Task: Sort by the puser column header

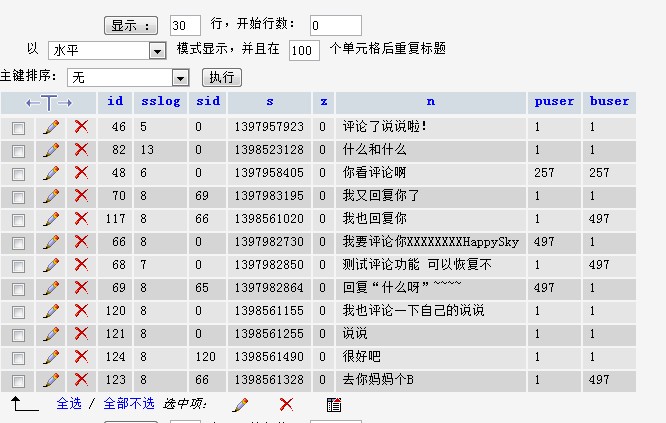Action: tap(554, 102)
